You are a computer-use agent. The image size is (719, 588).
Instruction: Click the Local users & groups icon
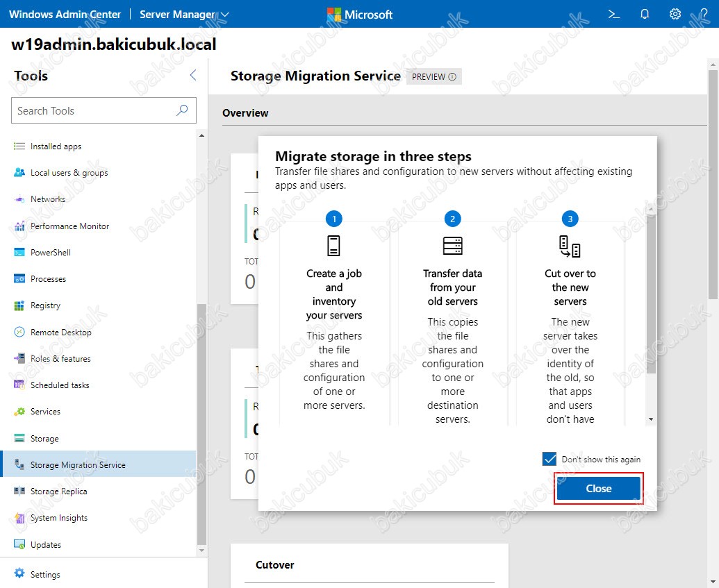point(19,172)
